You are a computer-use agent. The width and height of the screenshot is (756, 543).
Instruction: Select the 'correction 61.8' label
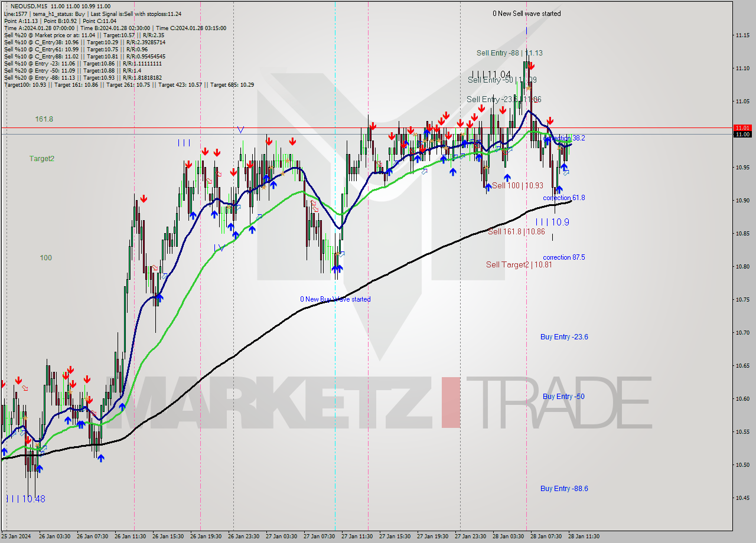click(x=564, y=198)
